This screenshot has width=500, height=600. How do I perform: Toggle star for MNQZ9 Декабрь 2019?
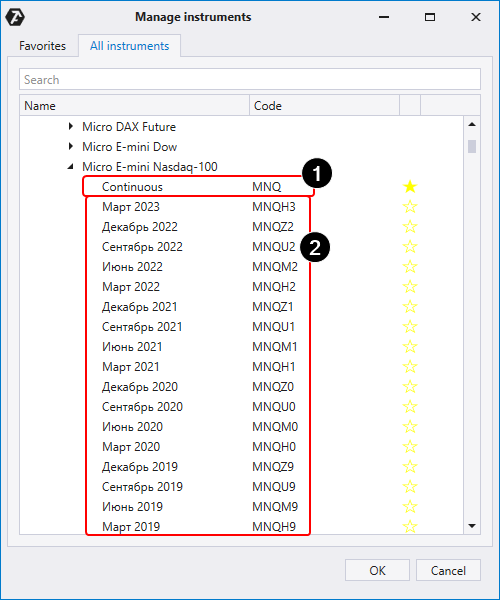[x=410, y=466]
